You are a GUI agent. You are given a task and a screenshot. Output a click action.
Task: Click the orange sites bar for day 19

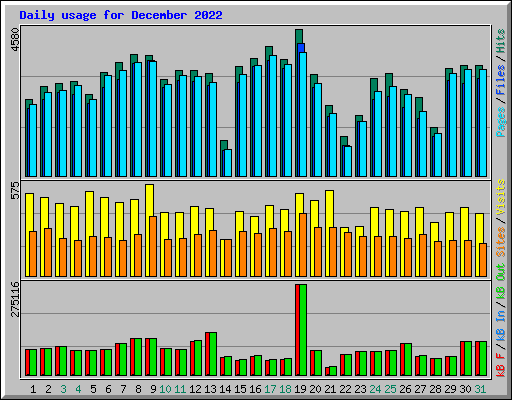[x=303, y=245]
